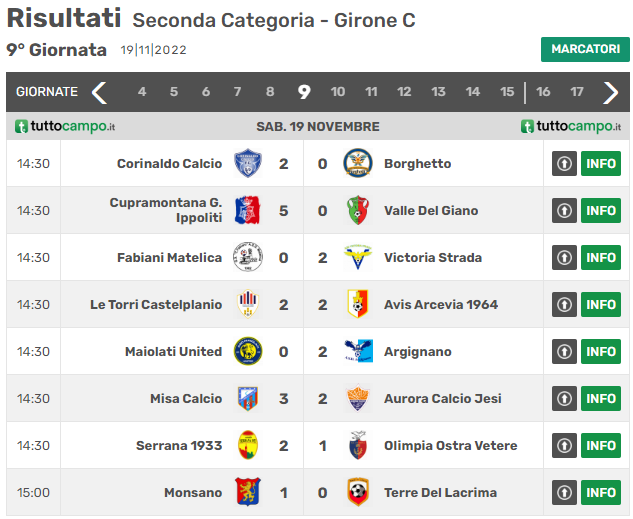The image size is (633, 519).
Task: Click the Victoria Strada winged logo
Action: [358, 257]
